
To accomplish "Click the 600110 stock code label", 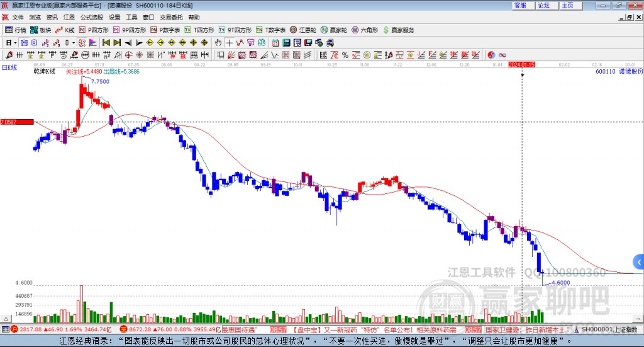I will point(606,72).
